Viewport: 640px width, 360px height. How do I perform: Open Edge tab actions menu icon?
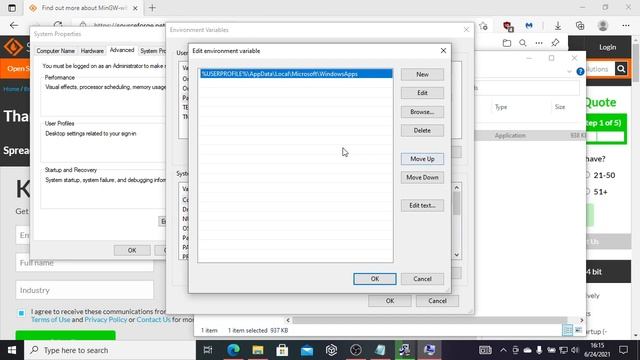(x=12, y=8)
